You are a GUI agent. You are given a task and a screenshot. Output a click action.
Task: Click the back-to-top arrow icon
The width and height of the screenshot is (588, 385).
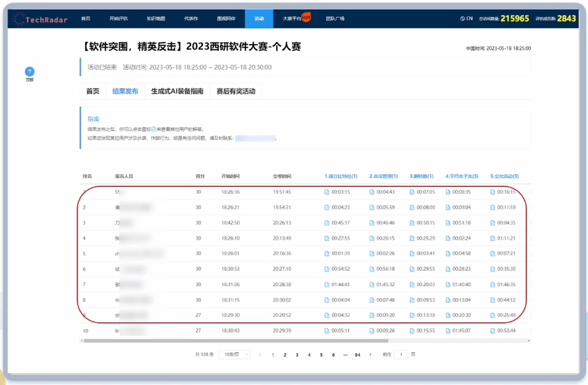point(29,72)
